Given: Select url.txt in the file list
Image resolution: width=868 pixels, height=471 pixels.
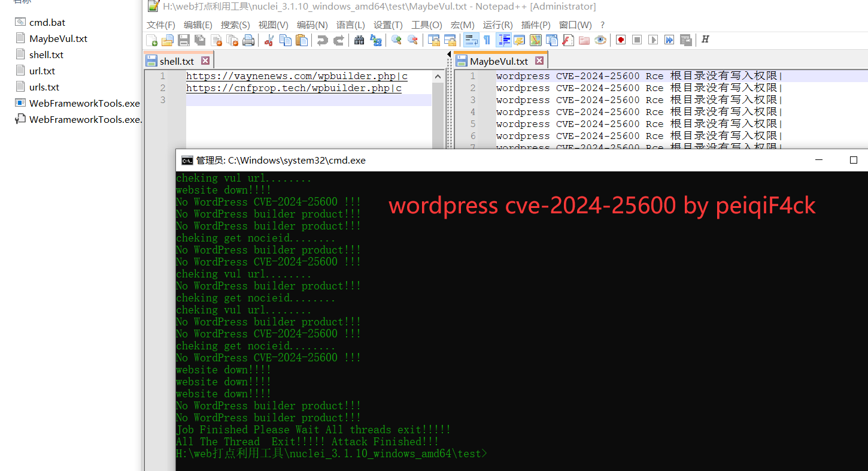Looking at the screenshot, I should click(x=35, y=71).
